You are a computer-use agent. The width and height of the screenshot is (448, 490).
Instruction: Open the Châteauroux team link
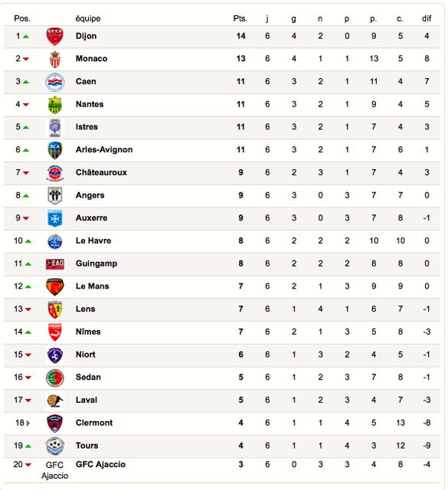click(x=101, y=172)
